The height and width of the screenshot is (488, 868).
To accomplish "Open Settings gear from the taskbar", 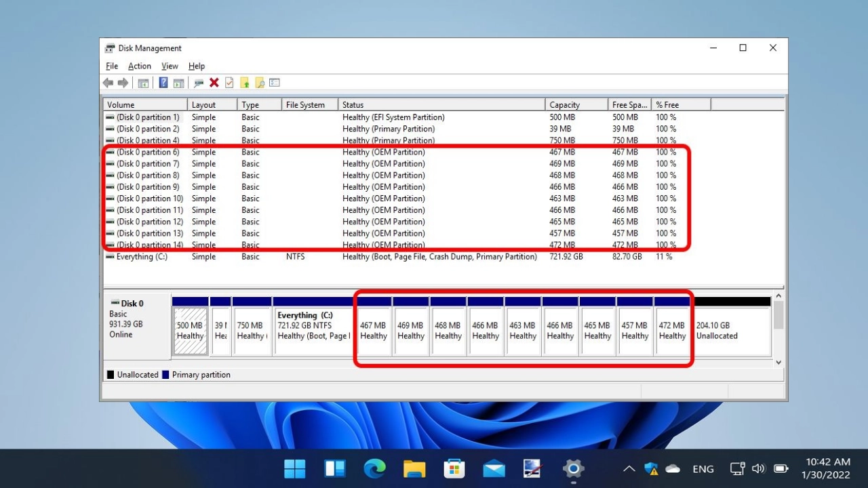I will (573, 468).
